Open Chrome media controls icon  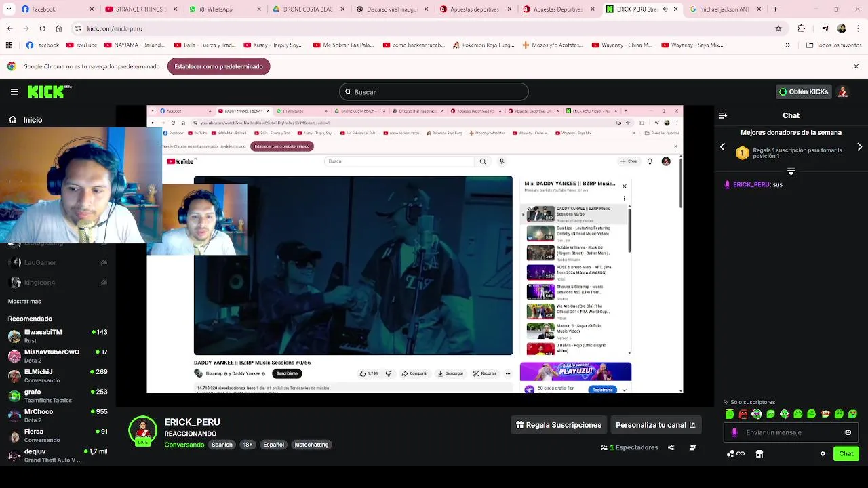tap(825, 28)
